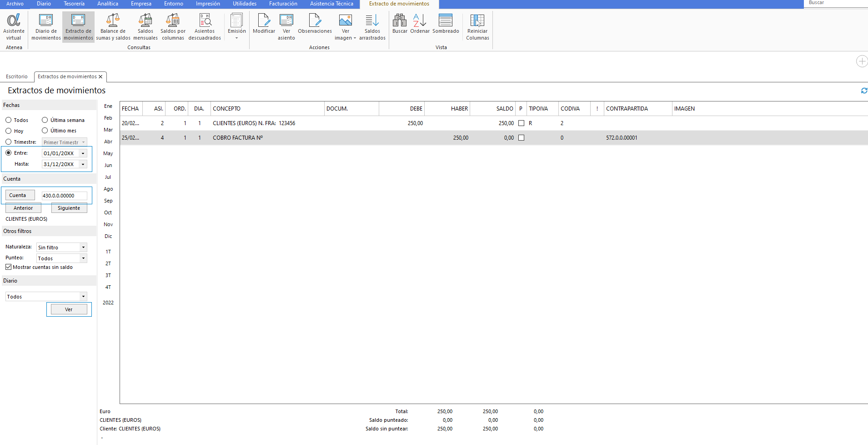
Task: Sort by the CONTRAPARTIDA column header
Action: tap(638, 109)
